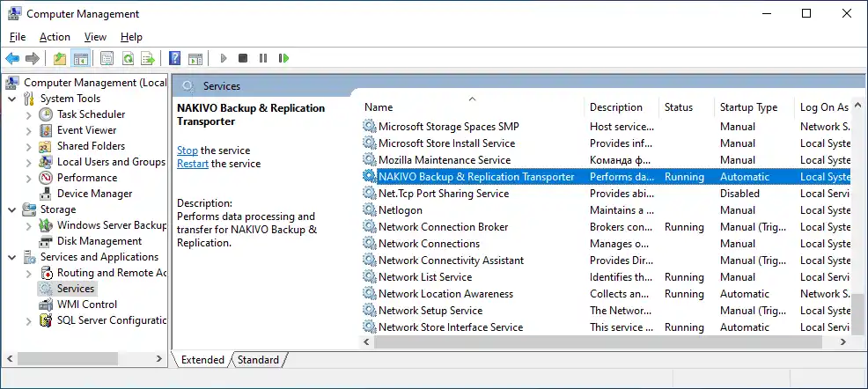The width and height of the screenshot is (868, 389).
Task: Select the Network Location Awareness service
Action: [607, 294]
